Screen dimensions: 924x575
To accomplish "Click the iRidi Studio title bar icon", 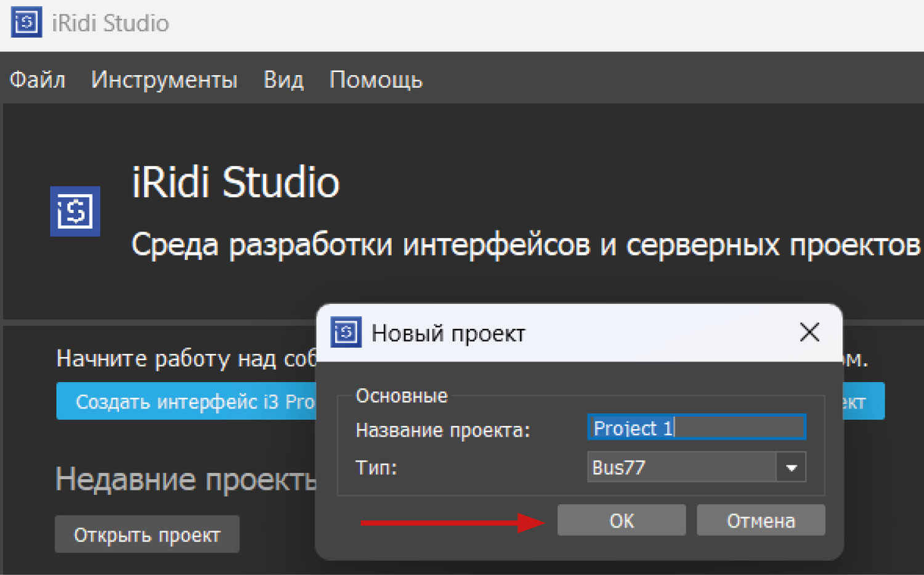I will (26, 22).
